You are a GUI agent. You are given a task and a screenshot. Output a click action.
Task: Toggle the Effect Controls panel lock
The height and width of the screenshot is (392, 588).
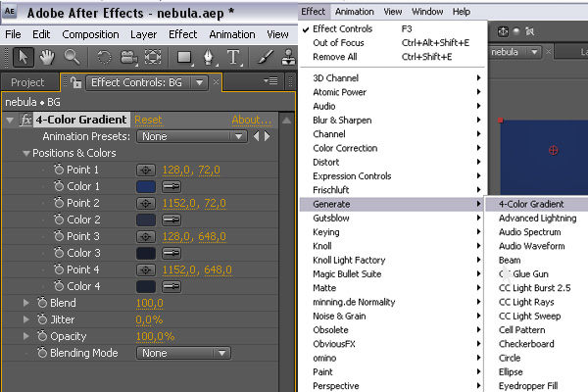75,82
